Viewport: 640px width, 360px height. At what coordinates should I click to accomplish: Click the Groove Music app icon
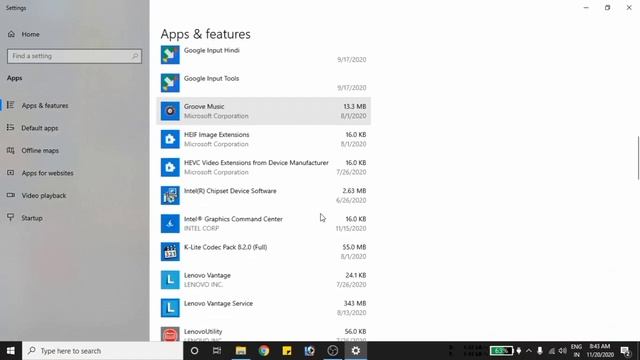coord(170,111)
